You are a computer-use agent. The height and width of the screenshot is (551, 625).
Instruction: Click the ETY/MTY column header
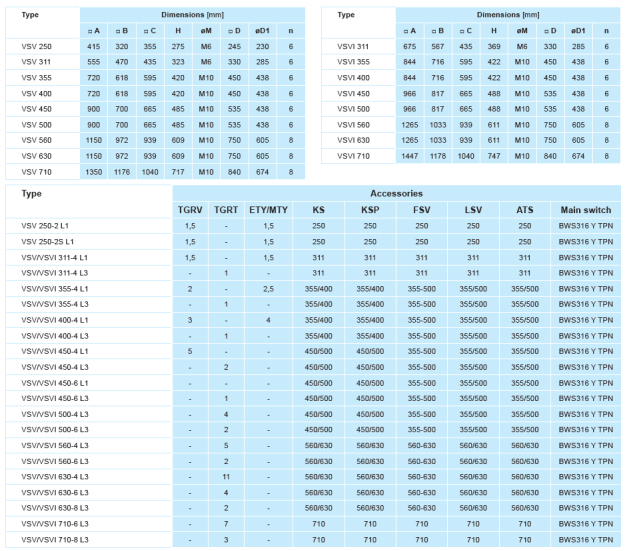click(268, 210)
